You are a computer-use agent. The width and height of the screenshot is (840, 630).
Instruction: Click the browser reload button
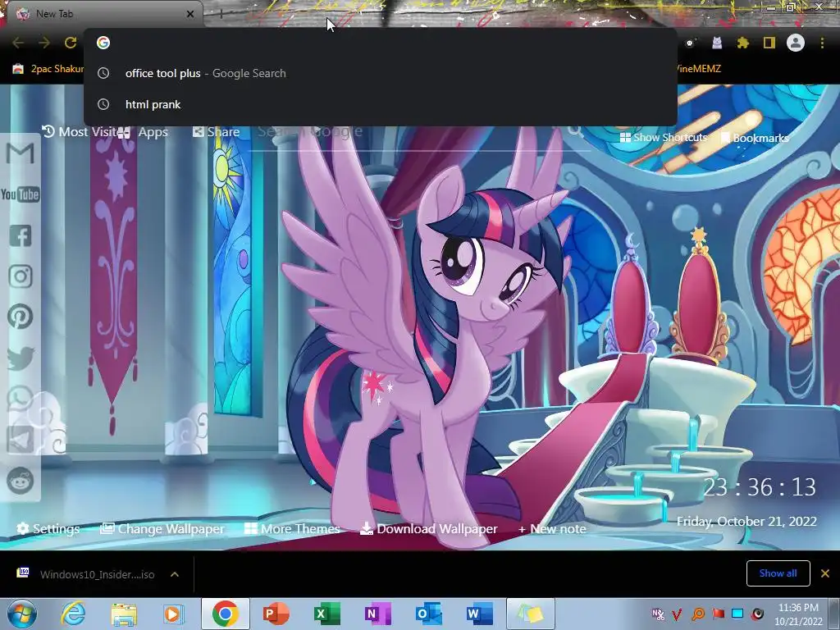click(x=71, y=43)
